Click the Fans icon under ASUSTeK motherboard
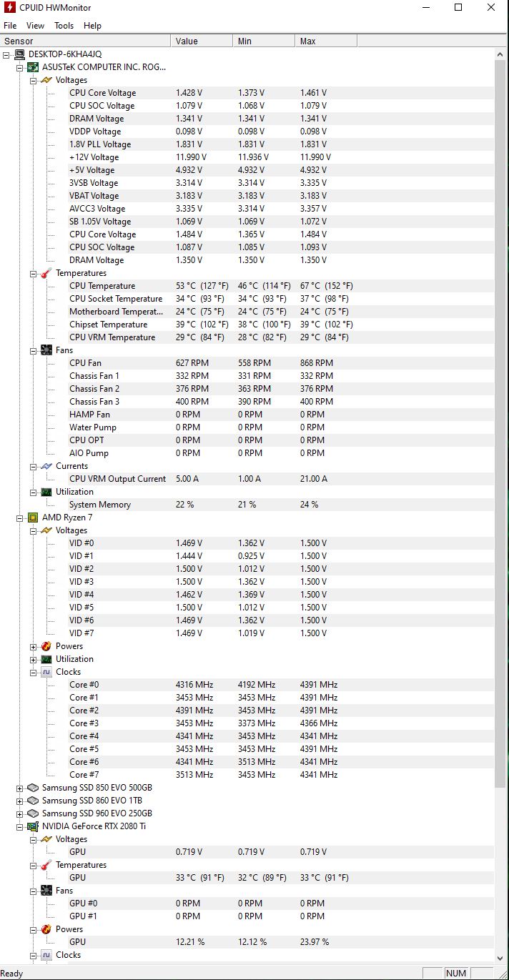509x980 pixels. (46, 350)
